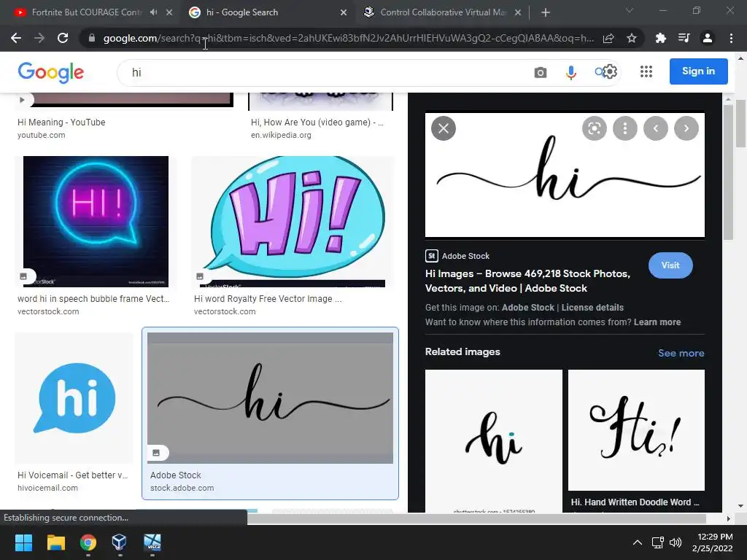This screenshot has height=560, width=747.
Task: Open the network status tray icon
Action: tap(658, 542)
